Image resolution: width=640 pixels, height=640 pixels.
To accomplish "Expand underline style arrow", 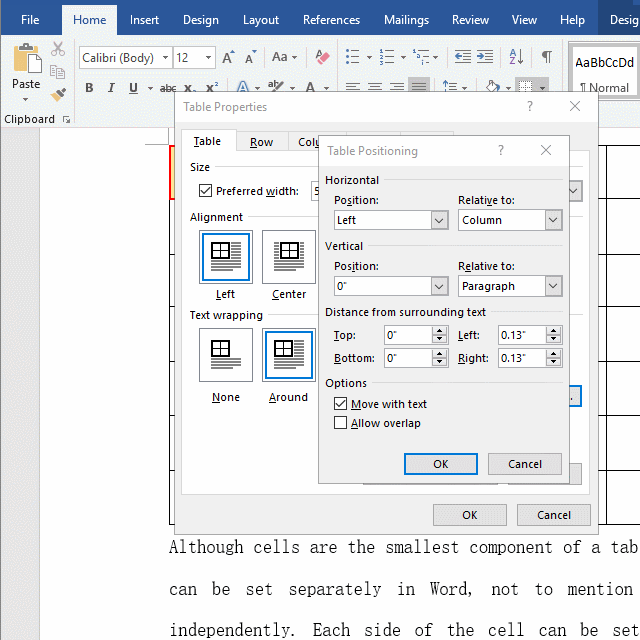I will click(x=150, y=88).
